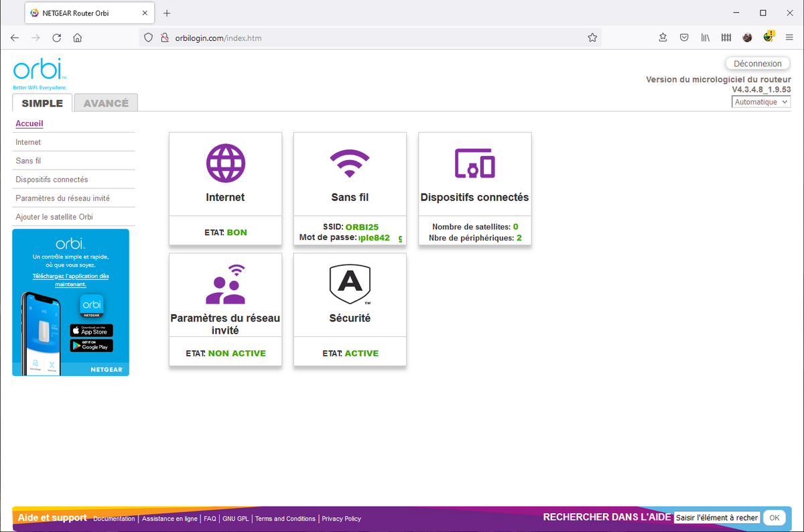Bookmark this page with the star icon

592,38
